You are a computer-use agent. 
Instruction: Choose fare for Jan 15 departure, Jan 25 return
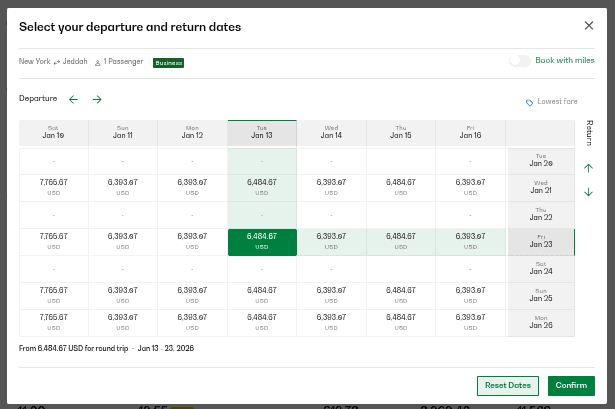pyautogui.click(x=400, y=296)
